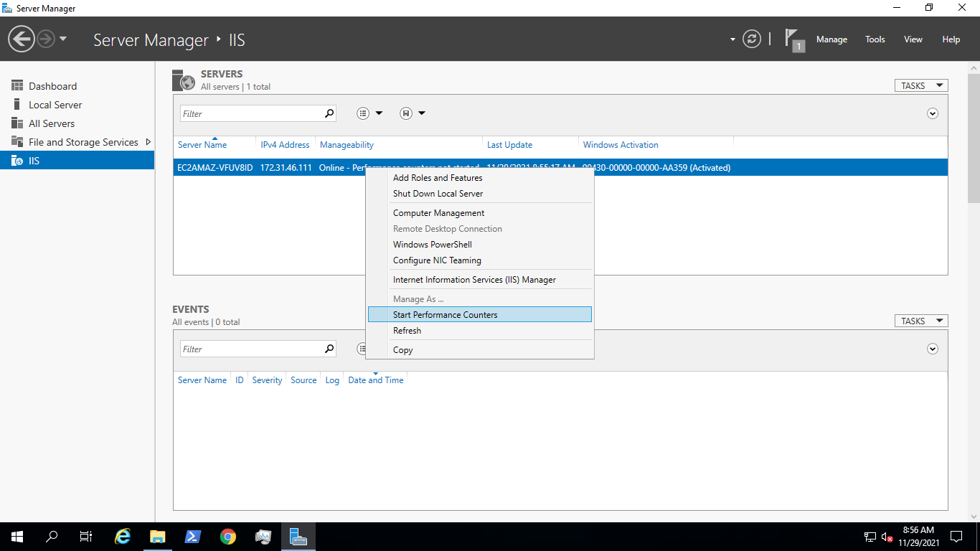Launch Windows PowerShell from the taskbar
The image size is (980, 551).
click(192, 536)
